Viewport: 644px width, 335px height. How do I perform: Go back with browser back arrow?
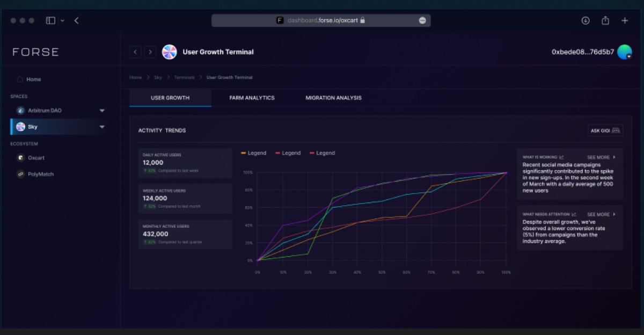[76, 20]
